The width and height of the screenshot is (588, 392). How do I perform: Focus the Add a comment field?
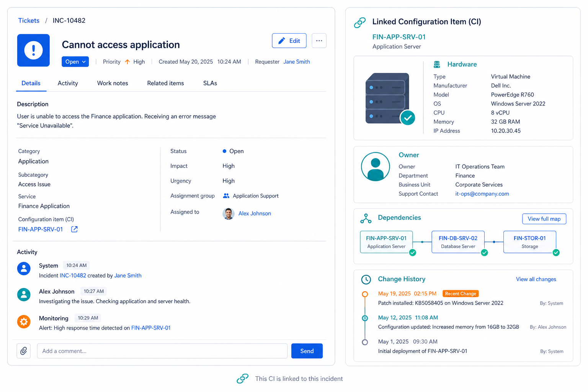click(x=162, y=351)
